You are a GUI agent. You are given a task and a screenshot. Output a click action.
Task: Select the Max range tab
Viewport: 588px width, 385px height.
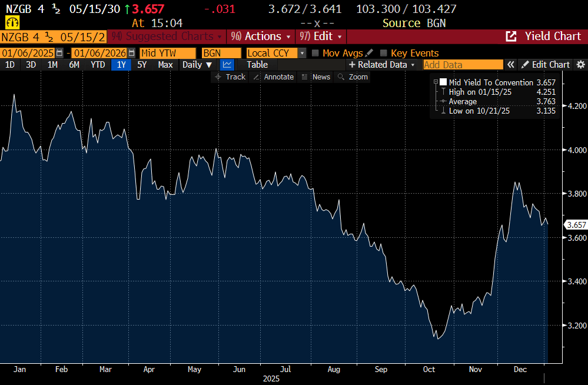tap(165, 65)
